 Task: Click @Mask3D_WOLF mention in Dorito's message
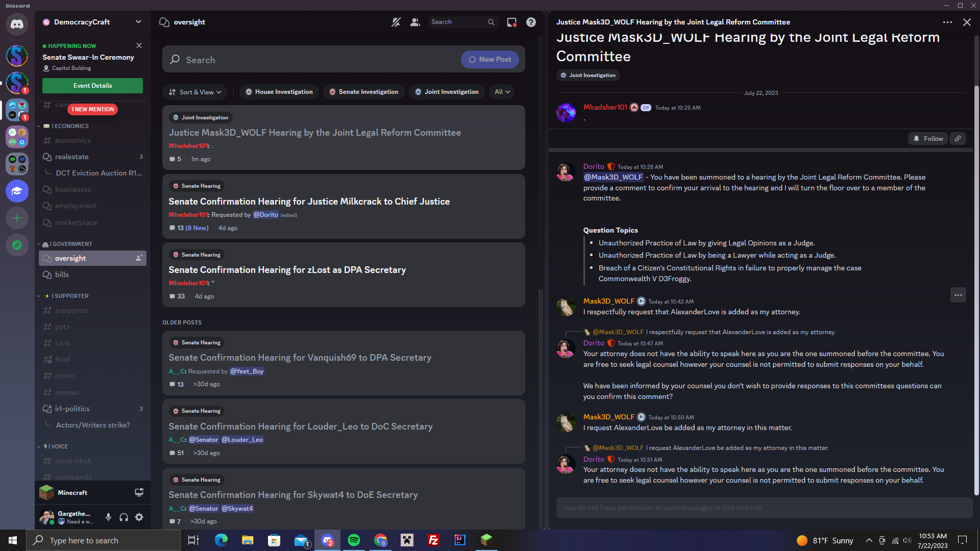click(x=613, y=177)
